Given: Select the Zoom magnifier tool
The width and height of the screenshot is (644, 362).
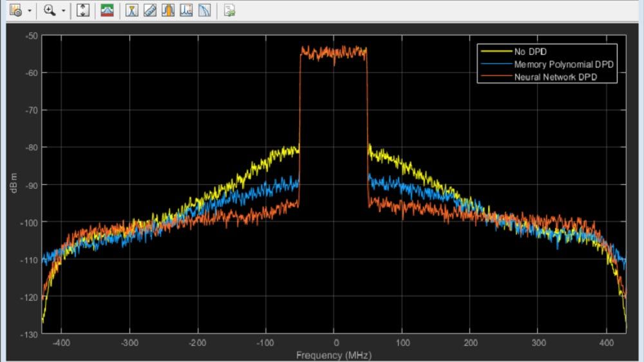Looking at the screenshot, I should 50,10.
